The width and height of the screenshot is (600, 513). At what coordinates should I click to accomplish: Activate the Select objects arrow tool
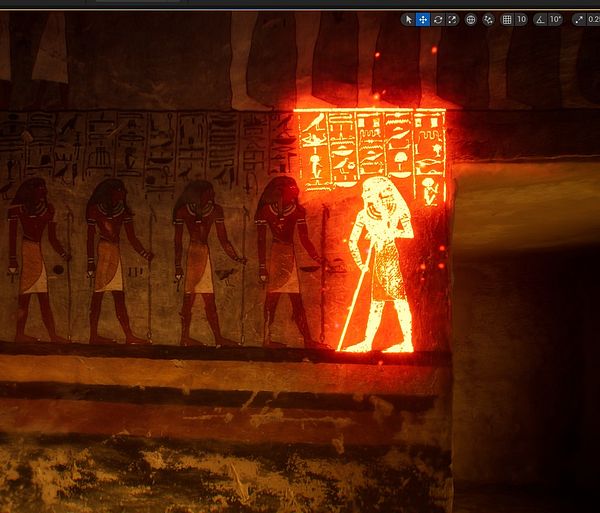(408, 20)
